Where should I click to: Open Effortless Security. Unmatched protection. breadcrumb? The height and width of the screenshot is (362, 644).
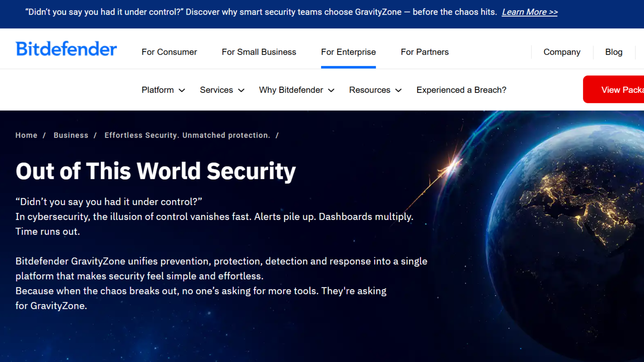187,135
